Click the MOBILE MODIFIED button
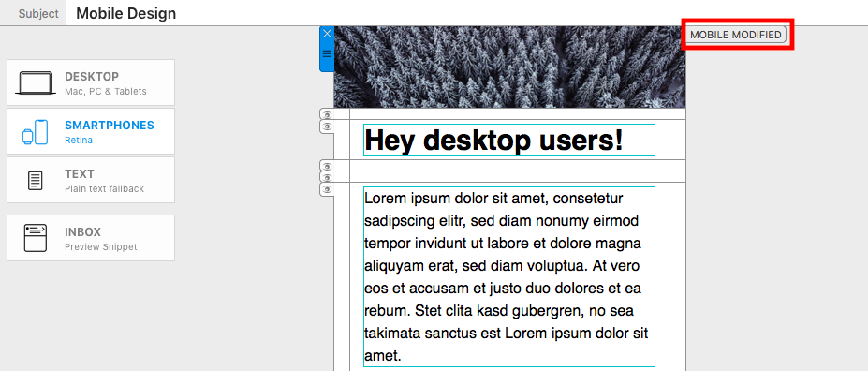 click(737, 35)
